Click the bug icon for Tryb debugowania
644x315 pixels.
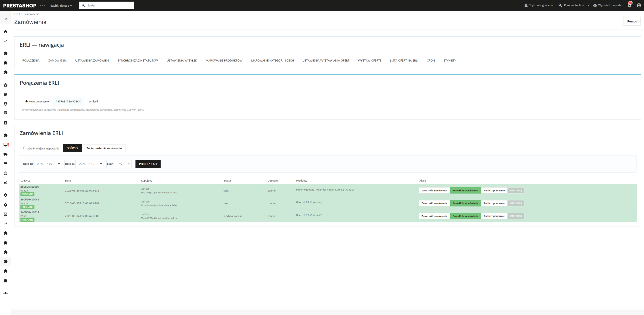(x=526, y=6)
